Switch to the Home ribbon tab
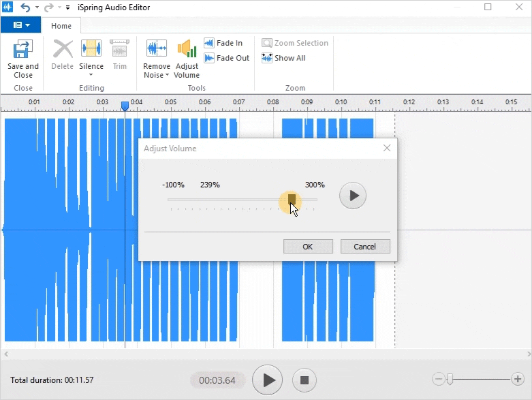532x400 pixels. [x=61, y=26]
